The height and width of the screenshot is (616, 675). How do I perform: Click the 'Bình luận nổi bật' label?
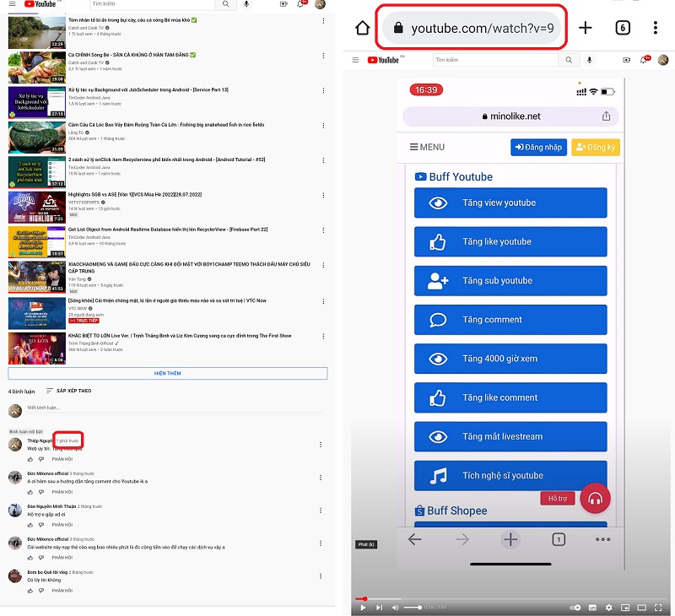[26, 431]
